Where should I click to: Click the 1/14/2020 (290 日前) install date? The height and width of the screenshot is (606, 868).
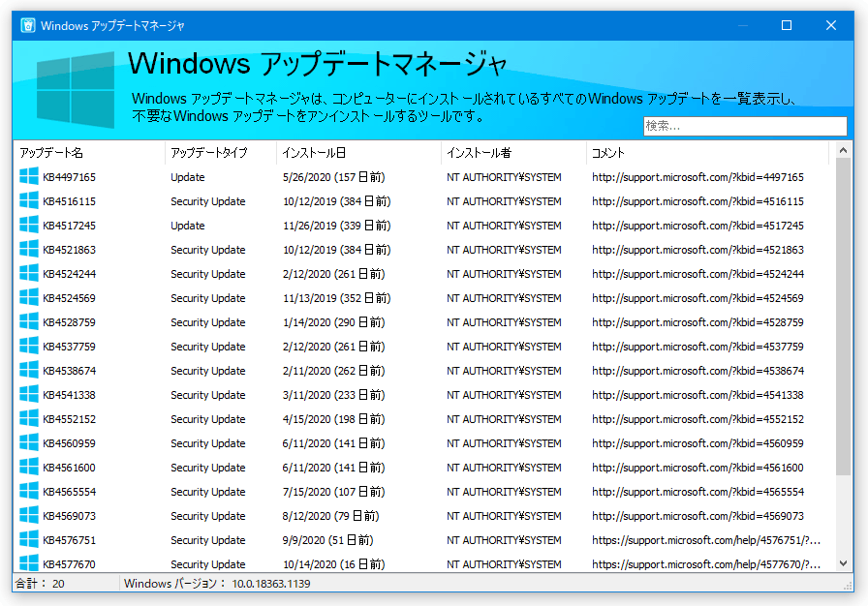click(x=334, y=322)
